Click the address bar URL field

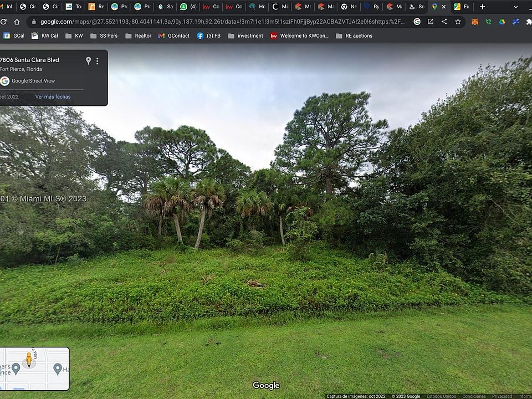click(222, 22)
